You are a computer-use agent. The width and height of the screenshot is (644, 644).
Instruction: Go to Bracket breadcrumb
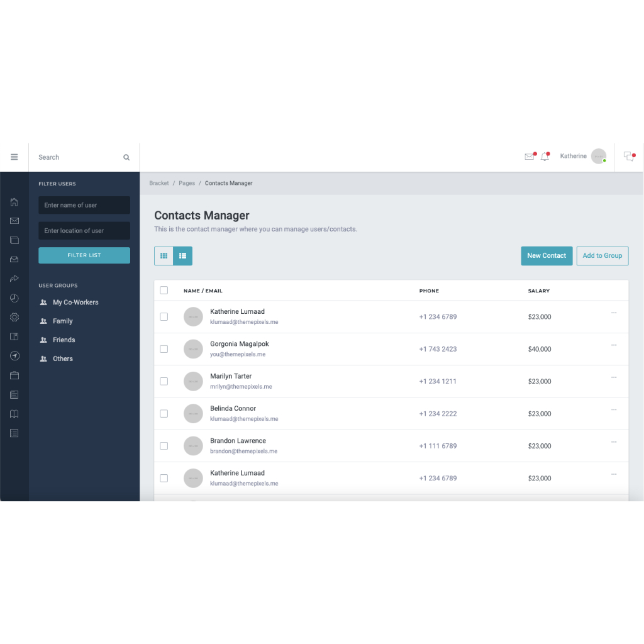coord(159,183)
